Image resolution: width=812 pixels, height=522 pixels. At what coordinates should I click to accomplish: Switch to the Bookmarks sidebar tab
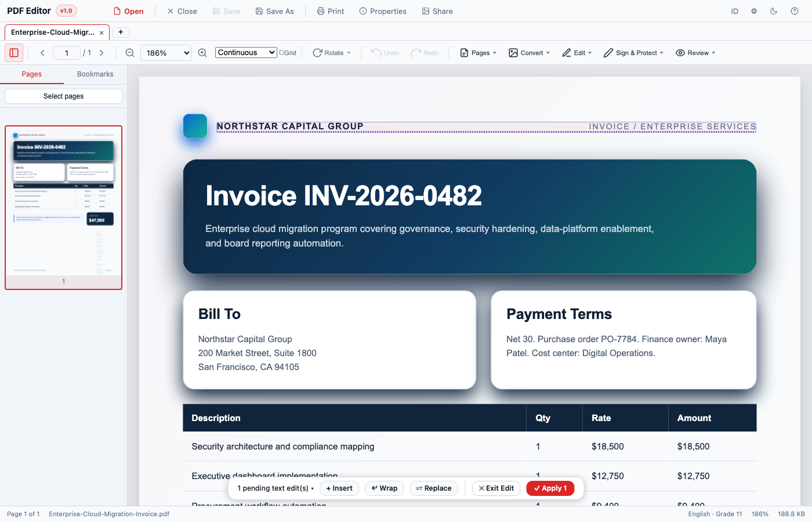coord(95,74)
